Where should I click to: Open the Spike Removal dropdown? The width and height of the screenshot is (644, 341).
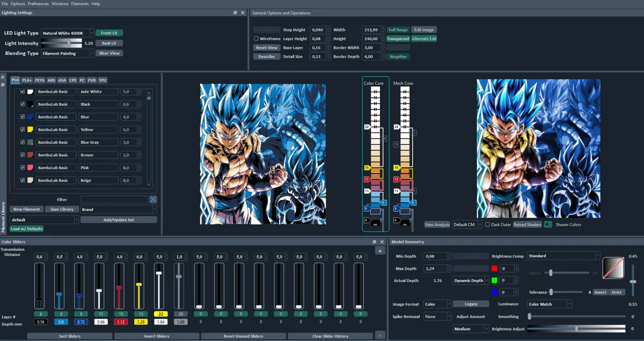tap(437, 317)
